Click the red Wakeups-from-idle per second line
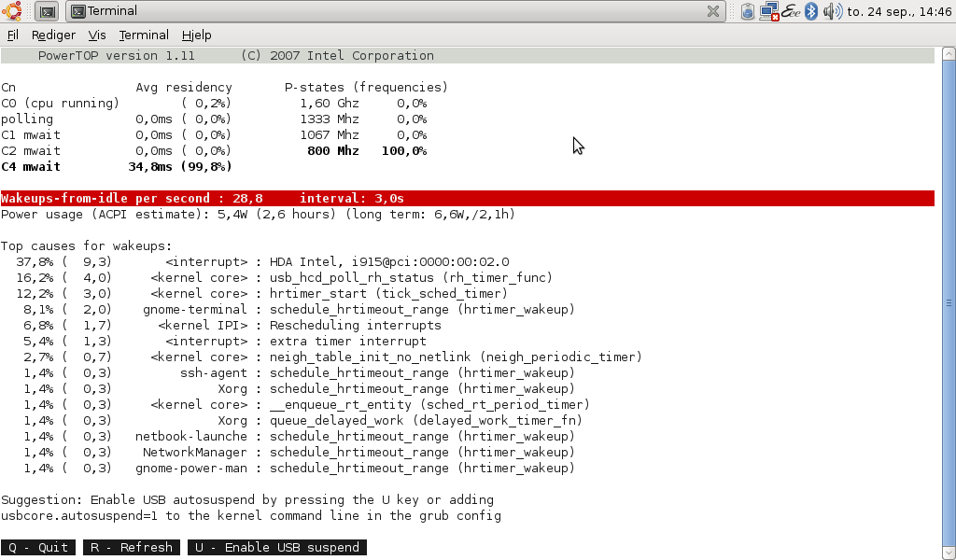This screenshot has height=560, width=956. (468, 198)
